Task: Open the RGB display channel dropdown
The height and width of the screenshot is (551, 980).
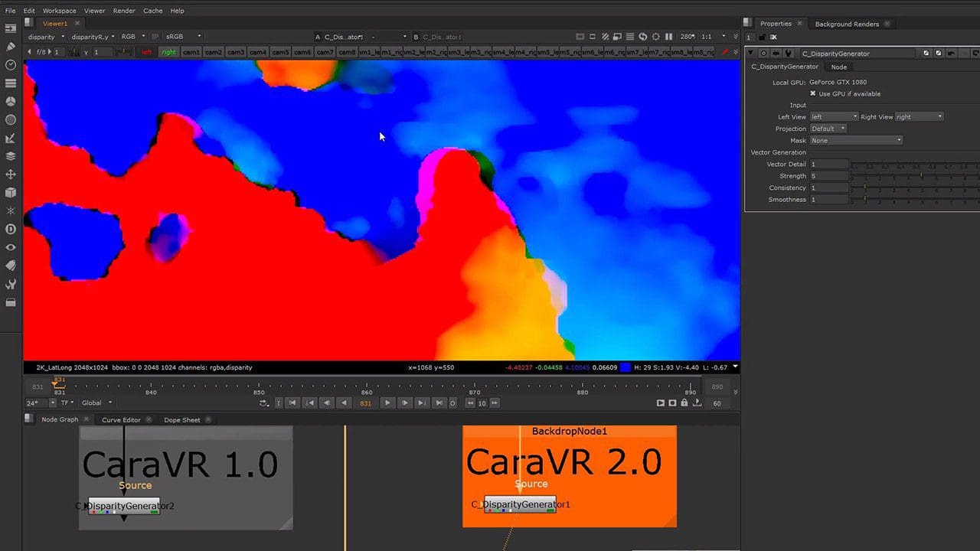Action: tap(133, 37)
